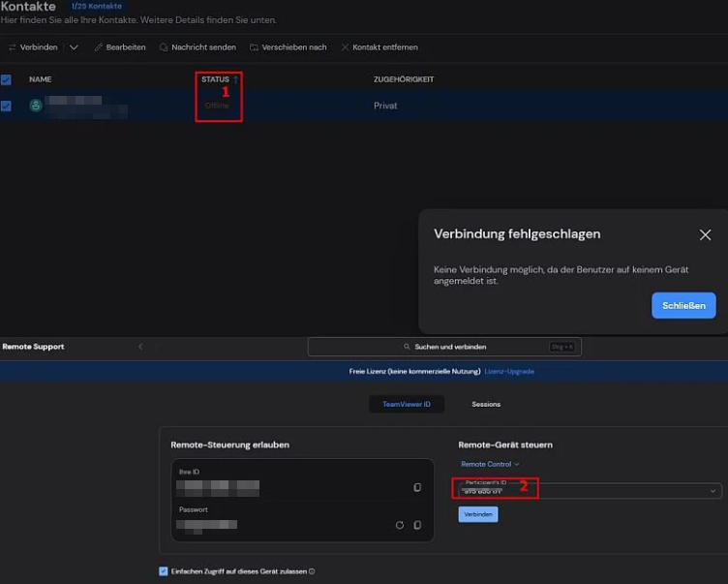Screen dimensions: 728x584
Task: Sort by the NAME column header
Action: [x=41, y=79]
